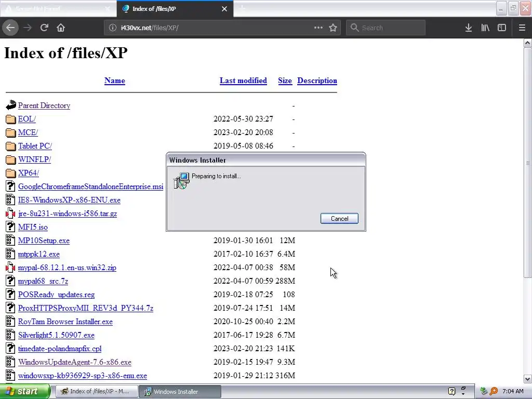
Task: Click the orange magnifier tray icon
Action: click(x=494, y=391)
